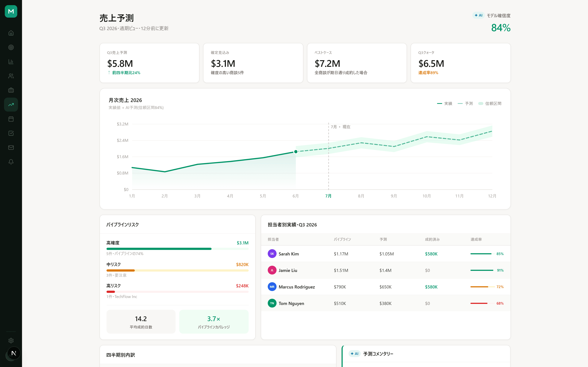Click the 高リスク red progress bar
This screenshot has height=367, width=588.
pos(177,292)
